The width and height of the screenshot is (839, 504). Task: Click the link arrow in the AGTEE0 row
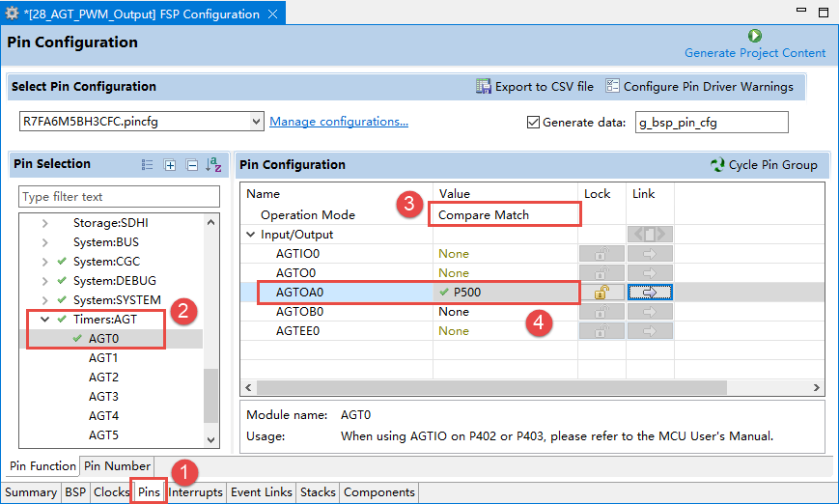coord(650,330)
